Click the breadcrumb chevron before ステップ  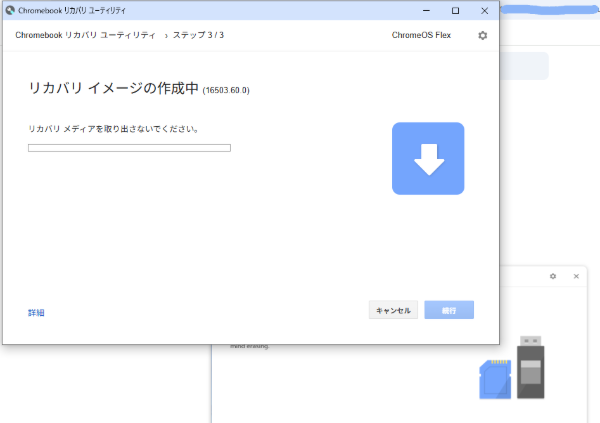[x=166, y=35]
